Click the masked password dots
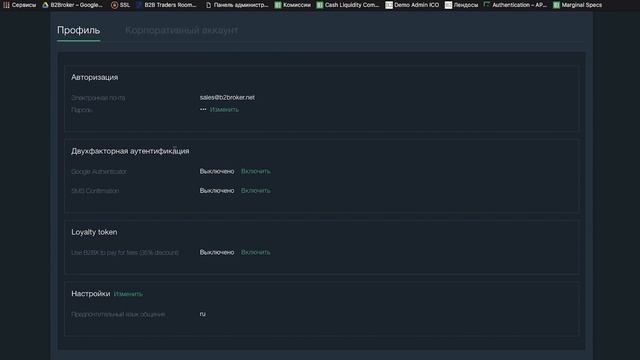 click(203, 109)
